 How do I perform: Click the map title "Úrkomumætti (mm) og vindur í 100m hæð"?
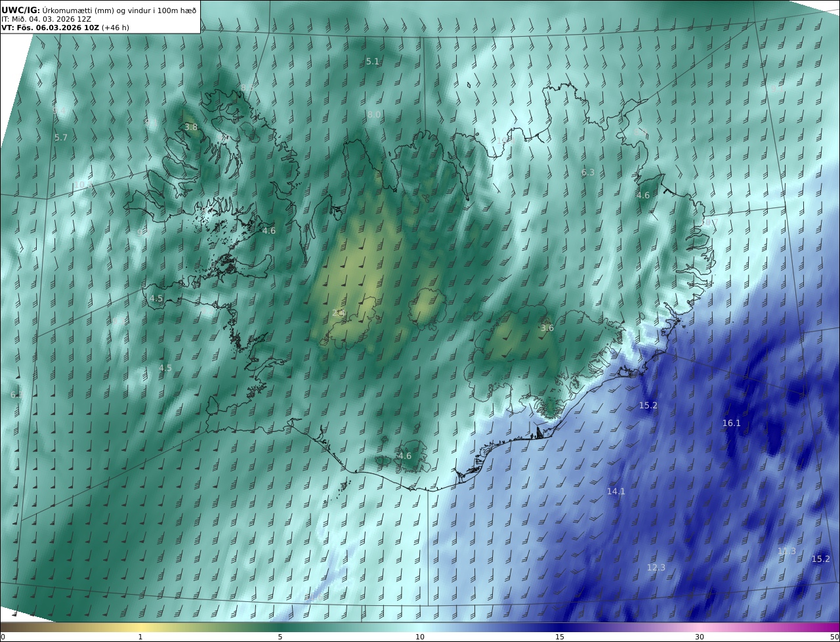[120, 10]
